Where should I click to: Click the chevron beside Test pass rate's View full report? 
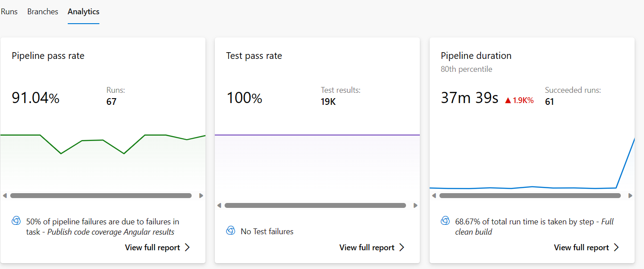[x=402, y=247]
